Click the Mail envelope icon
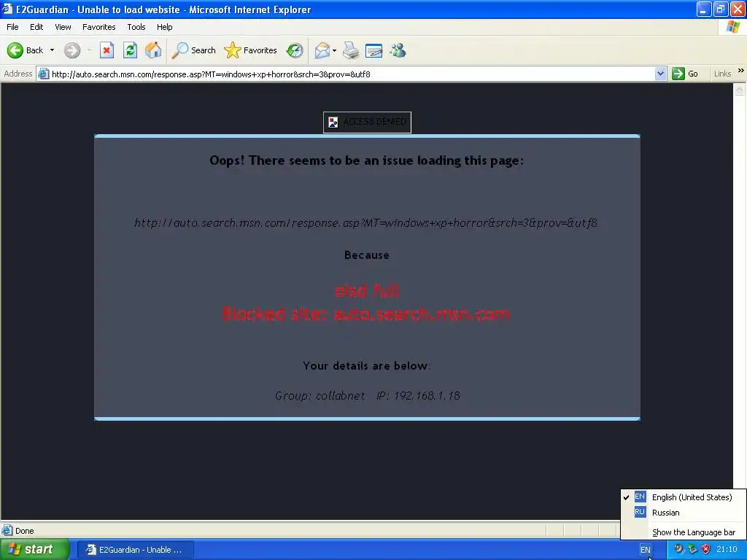 coord(322,50)
